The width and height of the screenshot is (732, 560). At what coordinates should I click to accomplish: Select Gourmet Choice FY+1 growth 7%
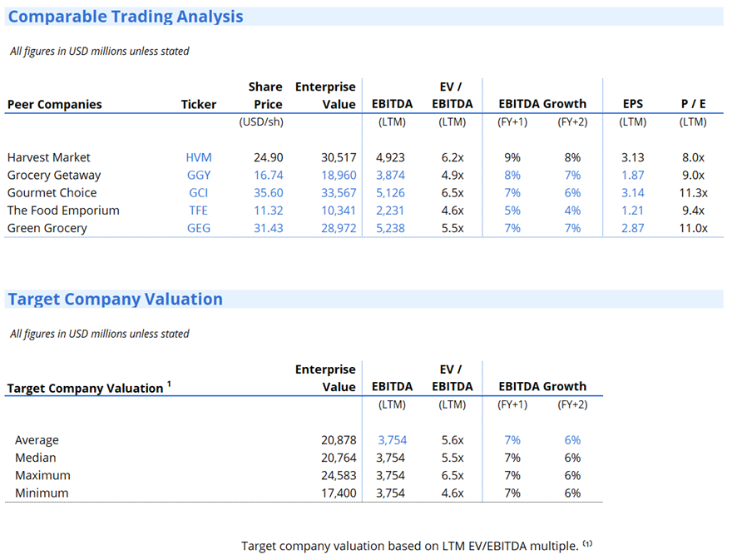tap(512, 193)
